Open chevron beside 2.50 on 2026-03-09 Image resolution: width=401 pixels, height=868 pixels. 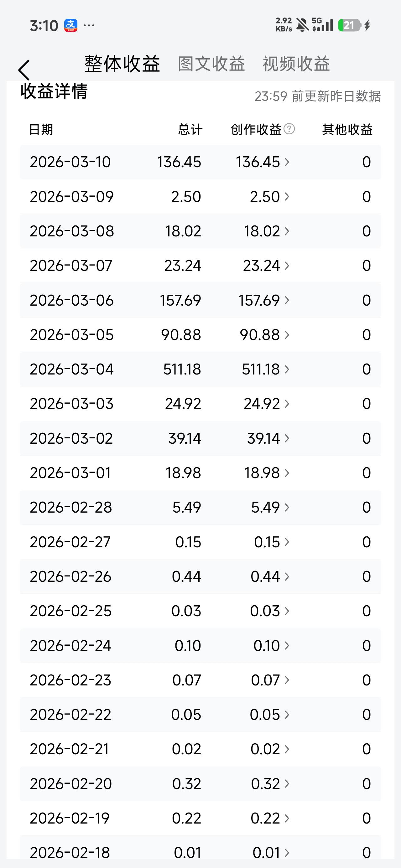pos(287,196)
